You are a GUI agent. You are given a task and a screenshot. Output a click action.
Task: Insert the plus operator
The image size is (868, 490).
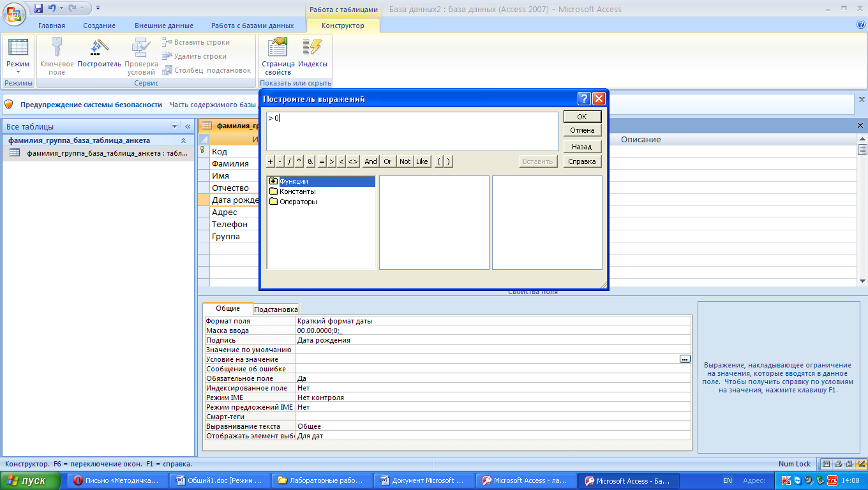(271, 161)
